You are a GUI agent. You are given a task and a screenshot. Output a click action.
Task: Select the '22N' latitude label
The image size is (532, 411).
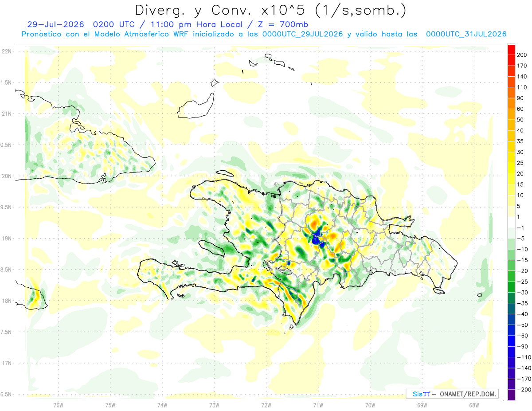pyautogui.click(x=7, y=51)
